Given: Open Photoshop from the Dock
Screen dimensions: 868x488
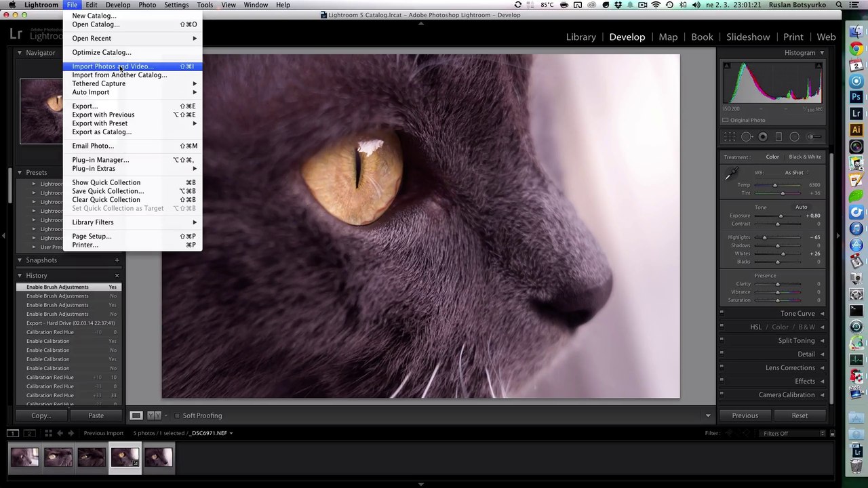Looking at the screenshot, I should [x=856, y=98].
